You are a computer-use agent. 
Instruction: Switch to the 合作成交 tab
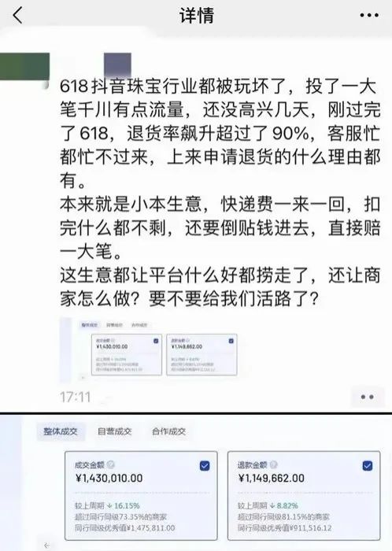click(168, 431)
